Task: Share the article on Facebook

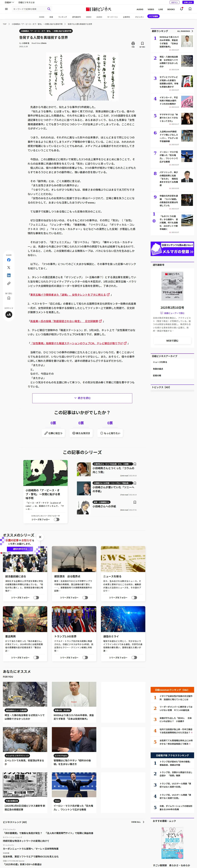Action: pyautogui.click(x=9, y=260)
